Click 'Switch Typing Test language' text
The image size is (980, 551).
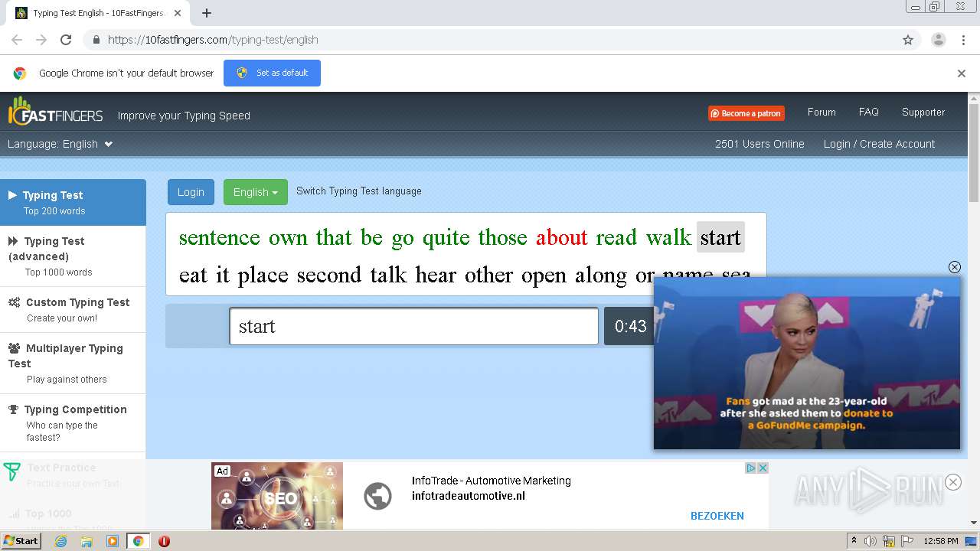click(x=359, y=191)
